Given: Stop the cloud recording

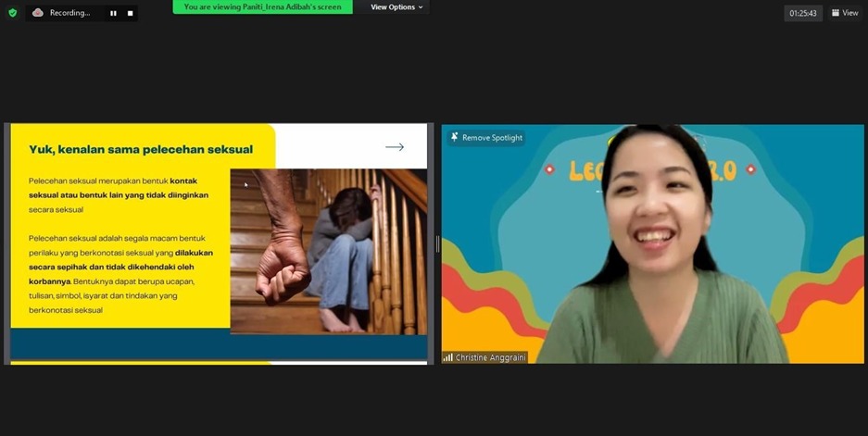Looking at the screenshot, I should 130,13.
